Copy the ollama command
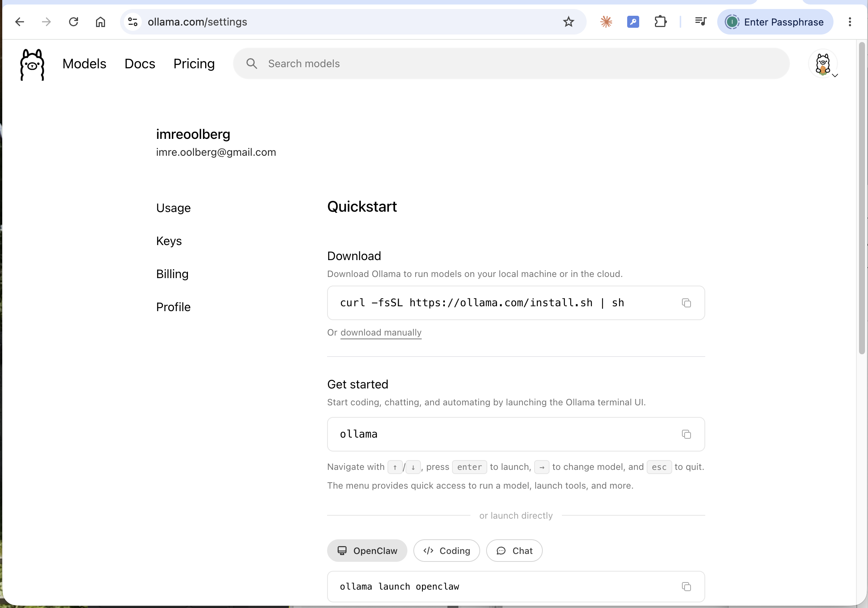 coord(686,434)
